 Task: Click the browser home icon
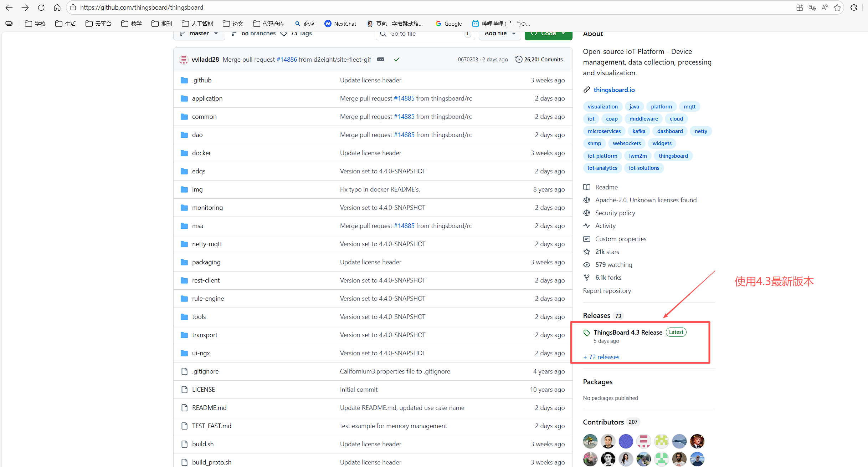[x=57, y=7]
